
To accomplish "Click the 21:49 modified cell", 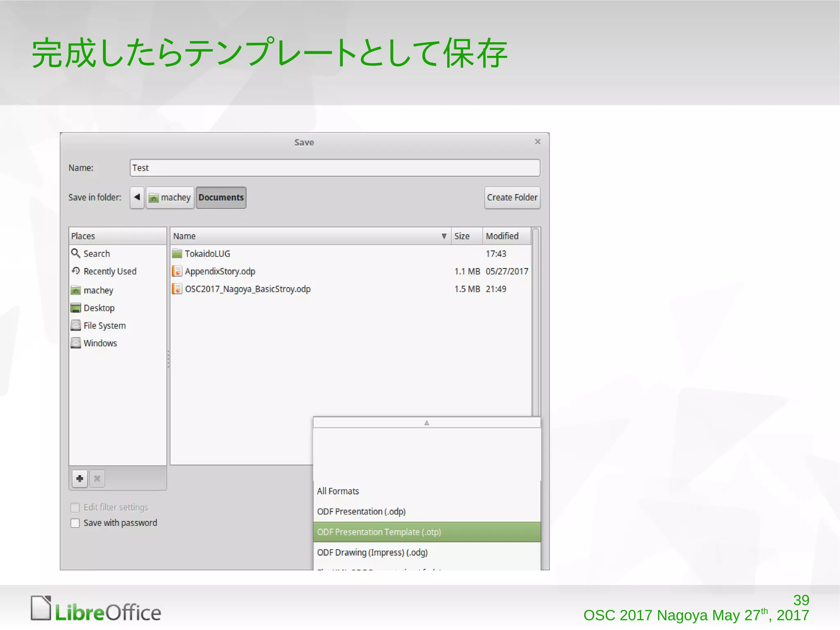I will click(496, 289).
